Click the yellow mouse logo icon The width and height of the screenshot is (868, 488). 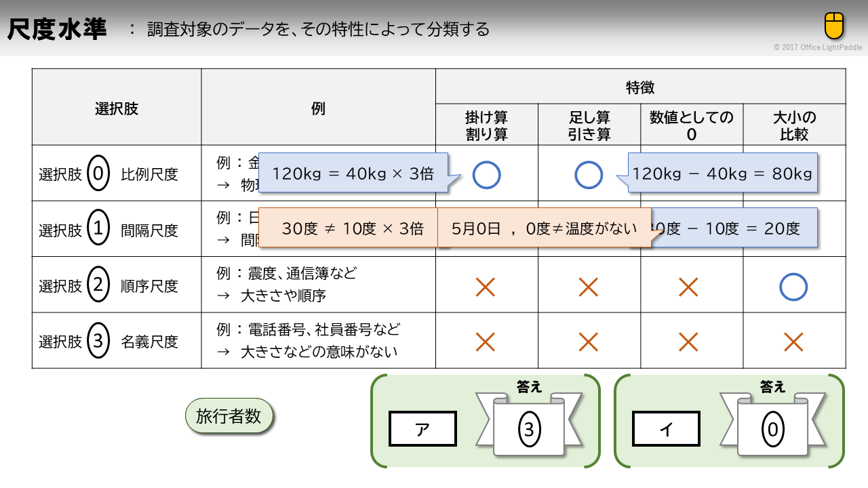(834, 26)
